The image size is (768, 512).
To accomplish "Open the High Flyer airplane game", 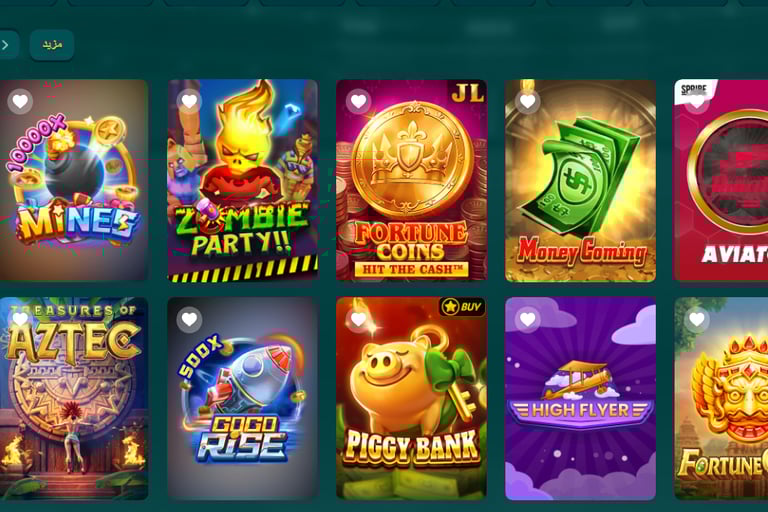I will pyautogui.click(x=580, y=398).
